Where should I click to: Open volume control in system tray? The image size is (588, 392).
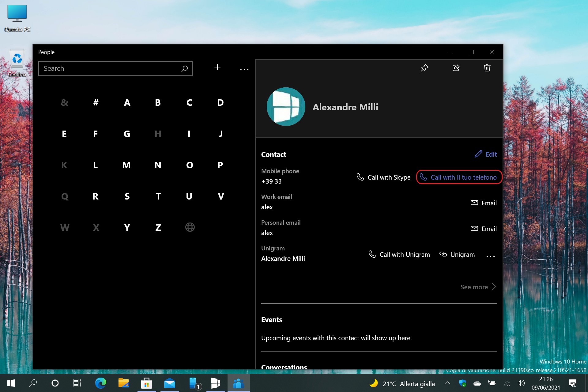(x=521, y=383)
